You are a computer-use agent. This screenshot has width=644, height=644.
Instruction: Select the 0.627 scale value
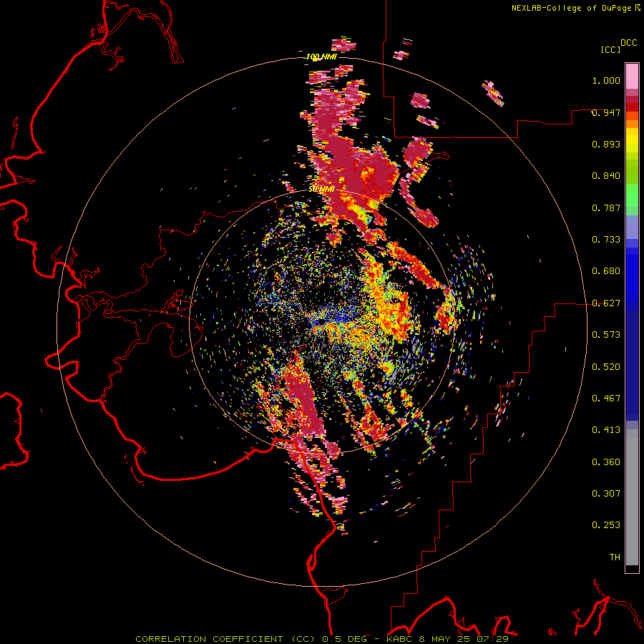click(606, 303)
